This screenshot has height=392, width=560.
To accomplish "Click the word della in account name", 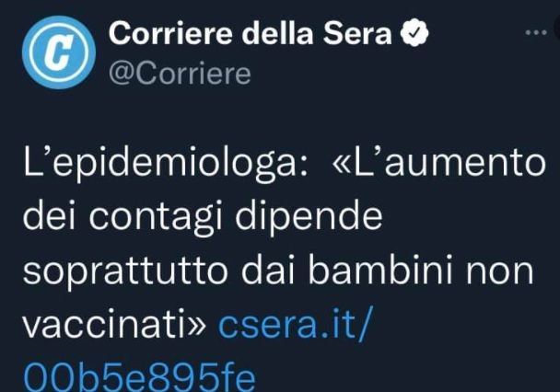I will click(x=278, y=33).
